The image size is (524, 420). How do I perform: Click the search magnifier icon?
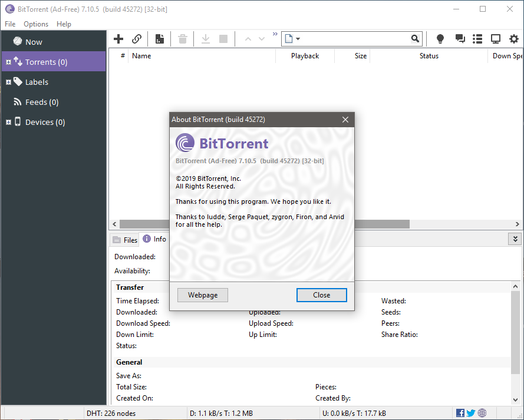[x=415, y=39]
